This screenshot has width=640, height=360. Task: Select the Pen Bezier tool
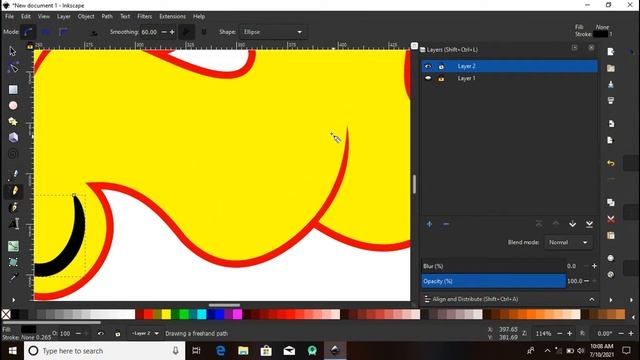[x=14, y=175]
